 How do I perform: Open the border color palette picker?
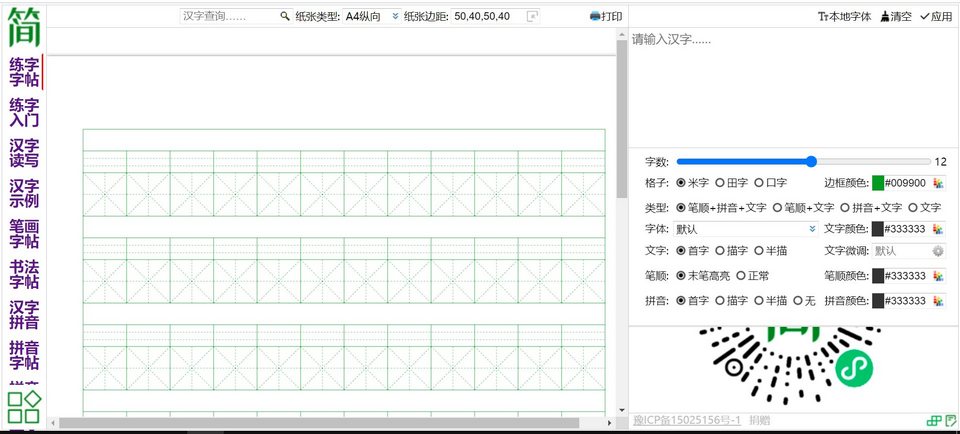tap(938, 183)
